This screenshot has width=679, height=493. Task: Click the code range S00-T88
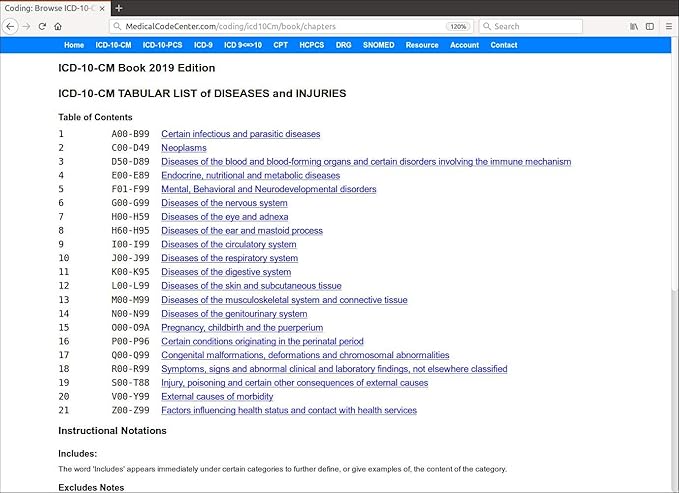pos(130,383)
